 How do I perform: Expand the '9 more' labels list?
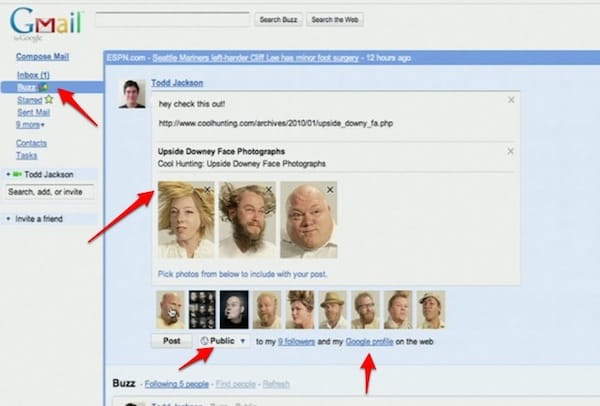coord(31,125)
